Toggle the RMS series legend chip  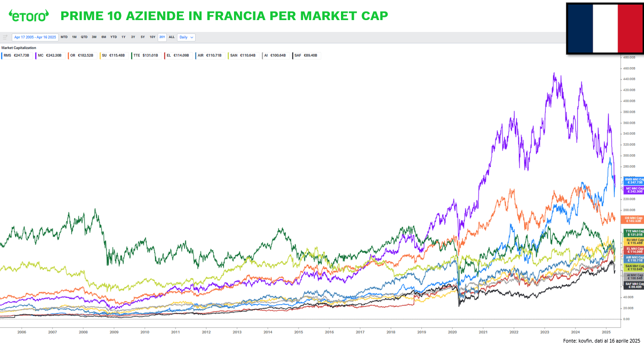16,55
